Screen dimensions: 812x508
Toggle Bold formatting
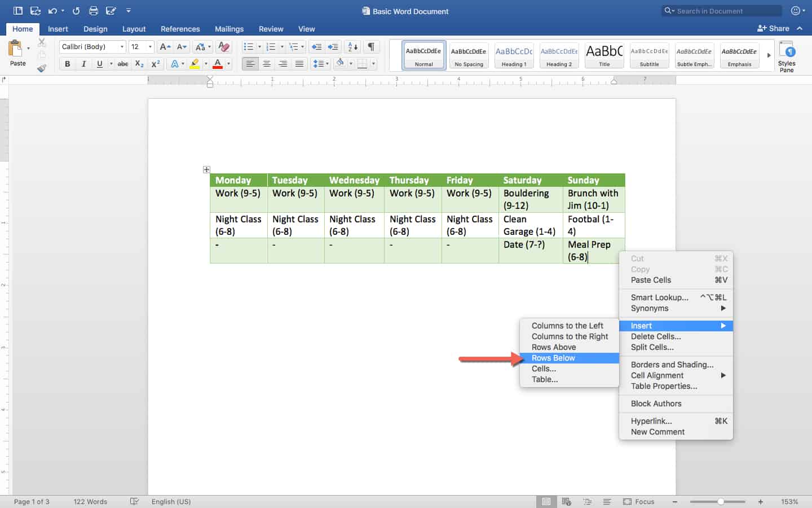[x=68, y=64]
